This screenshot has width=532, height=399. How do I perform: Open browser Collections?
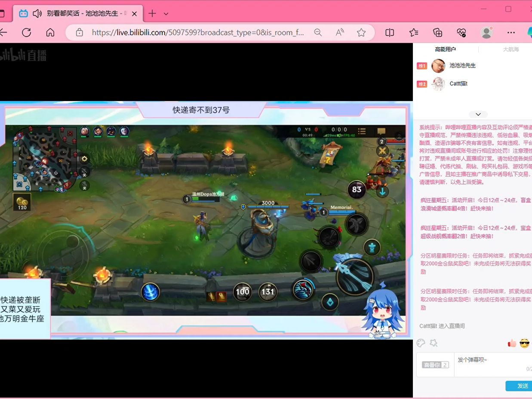click(437, 32)
